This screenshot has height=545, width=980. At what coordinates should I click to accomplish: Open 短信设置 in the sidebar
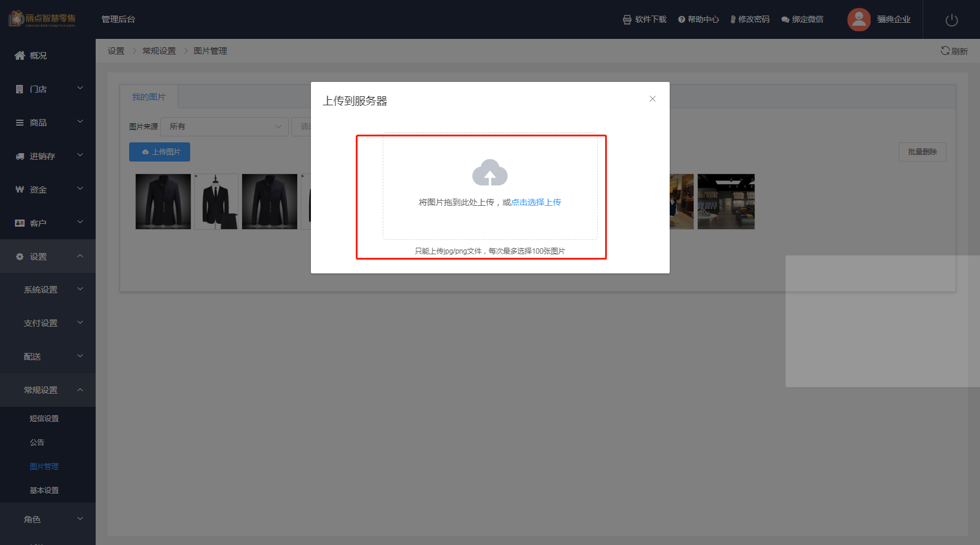[44, 419]
